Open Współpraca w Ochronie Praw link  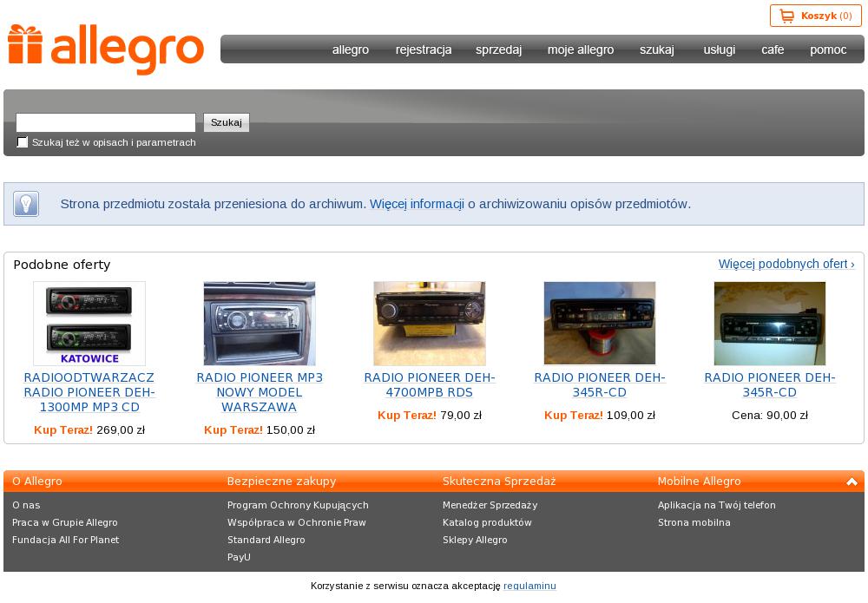[x=297, y=522]
